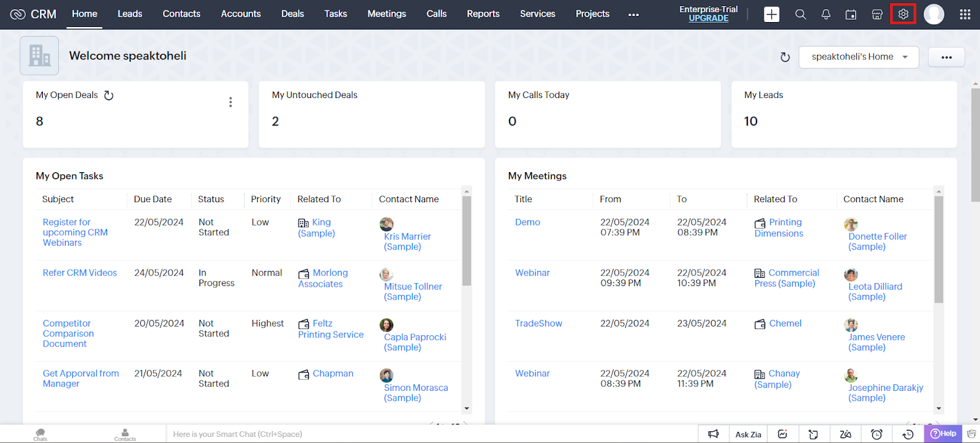Click the My Open Tasks scroll down arrow
Viewport: 980px width, 443px height.
click(467, 408)
